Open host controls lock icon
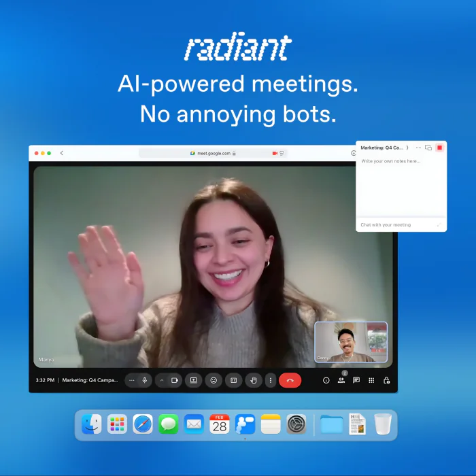The width and height of the screenshot is (476, 476). [x=386, y=380]
